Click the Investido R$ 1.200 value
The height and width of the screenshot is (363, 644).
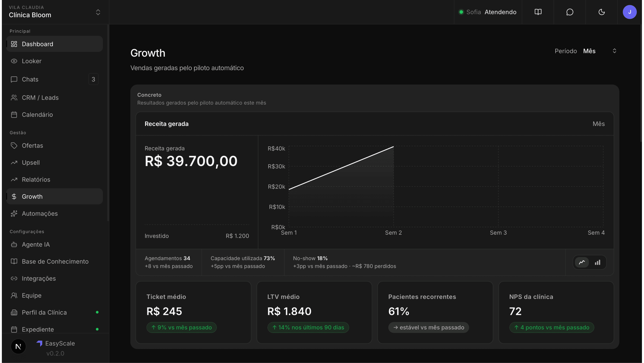click(x=237, y=236)
